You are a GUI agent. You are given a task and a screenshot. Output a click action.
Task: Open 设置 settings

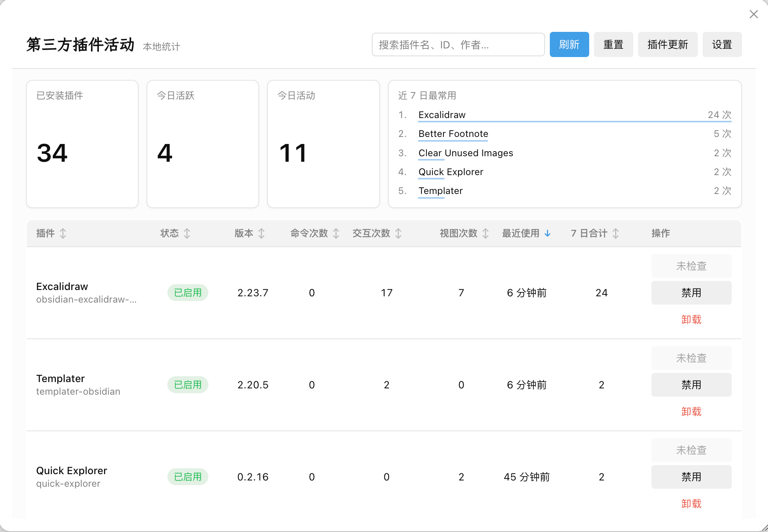[722, 44]
